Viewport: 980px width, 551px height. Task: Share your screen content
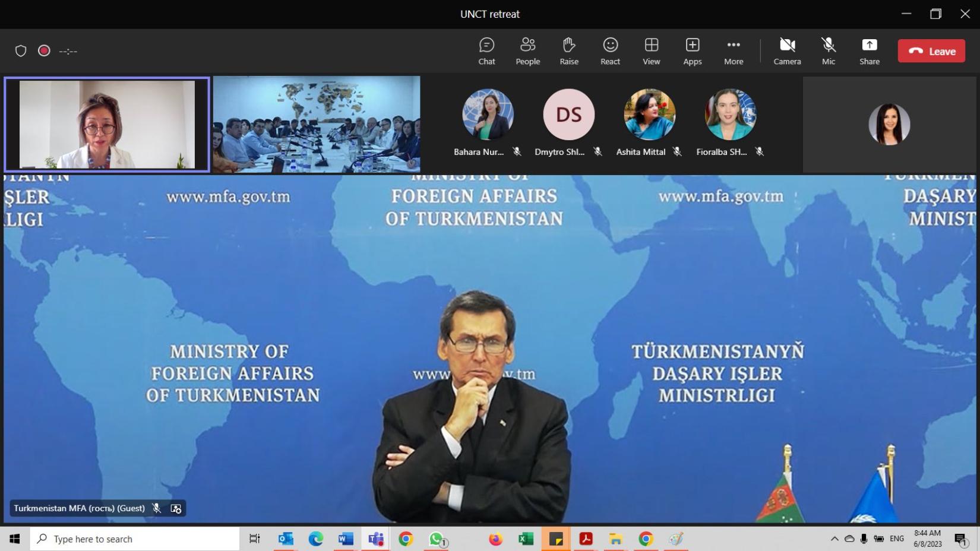pos(870,51)
